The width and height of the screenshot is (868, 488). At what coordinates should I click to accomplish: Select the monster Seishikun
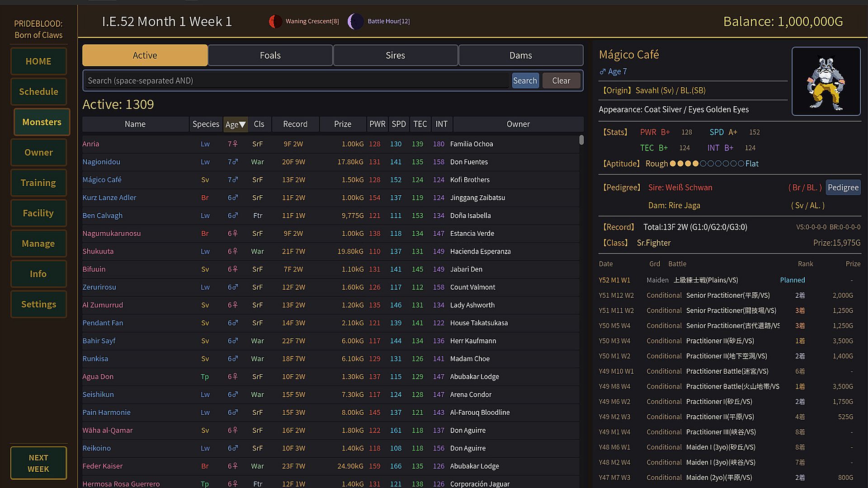[x=330, y=394]
